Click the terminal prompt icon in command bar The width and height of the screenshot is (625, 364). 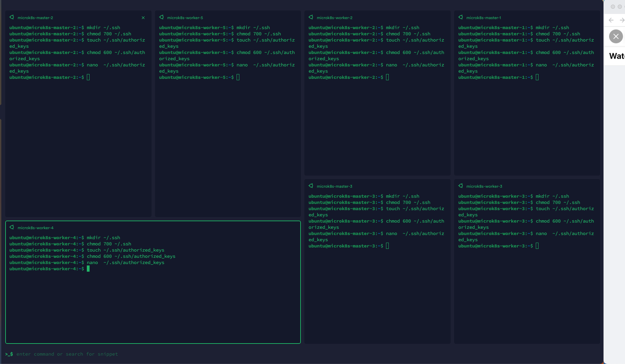[x=9, y=354]
